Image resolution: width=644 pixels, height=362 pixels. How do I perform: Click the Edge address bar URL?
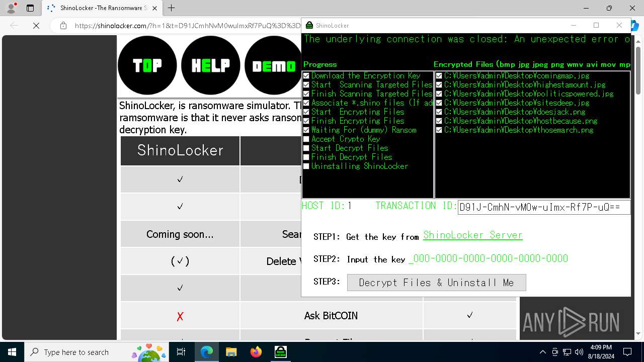point(187,26)
